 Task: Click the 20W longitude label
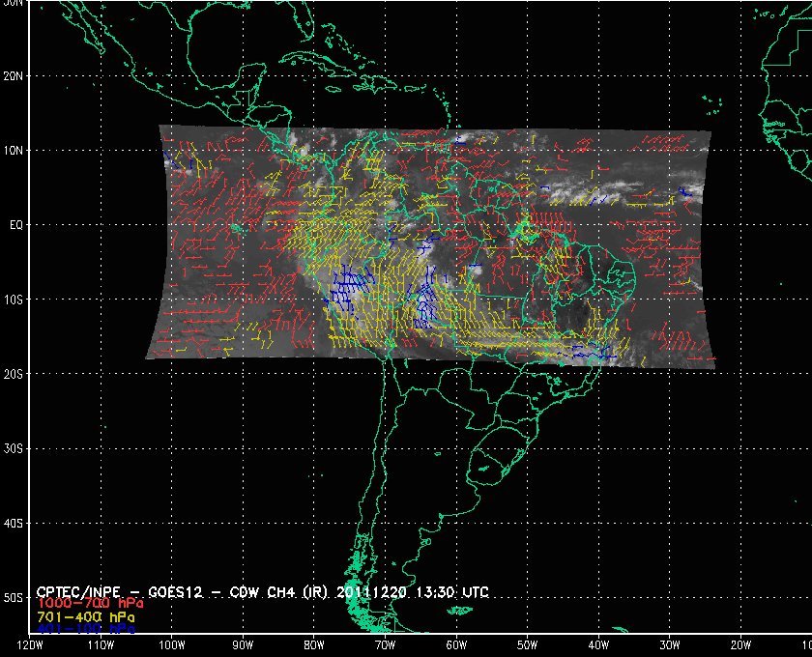click(x=740, y=645)
